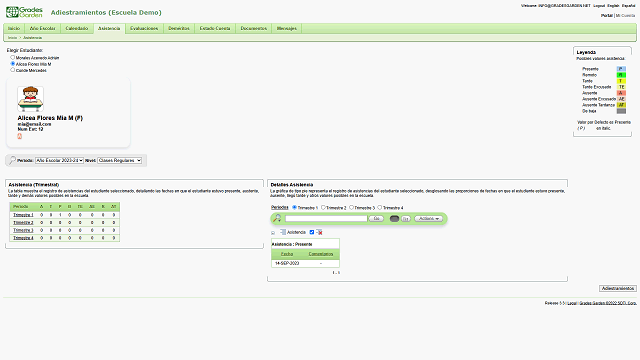
Task: Click the Grades Garden logo
Action: tap(24, 12)
